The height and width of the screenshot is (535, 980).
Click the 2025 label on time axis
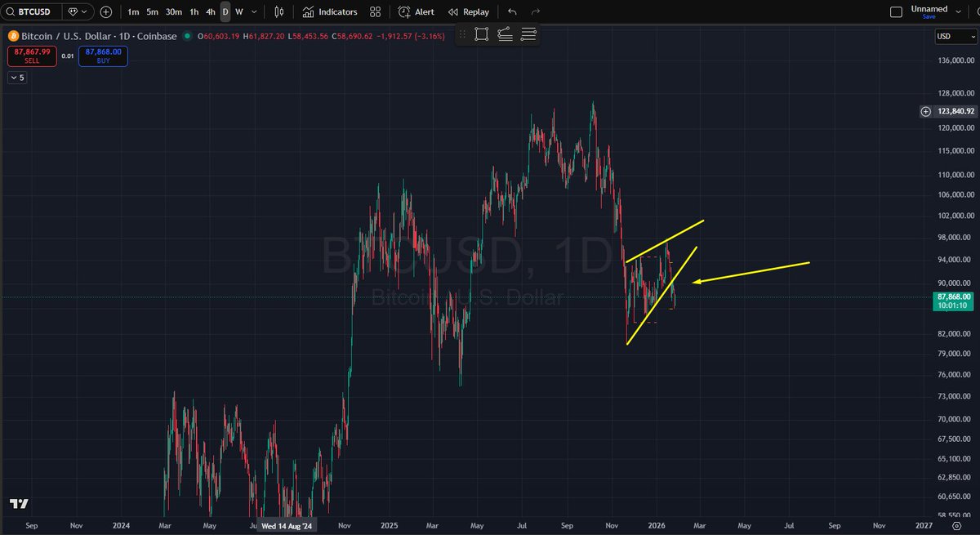pos(390,527)
